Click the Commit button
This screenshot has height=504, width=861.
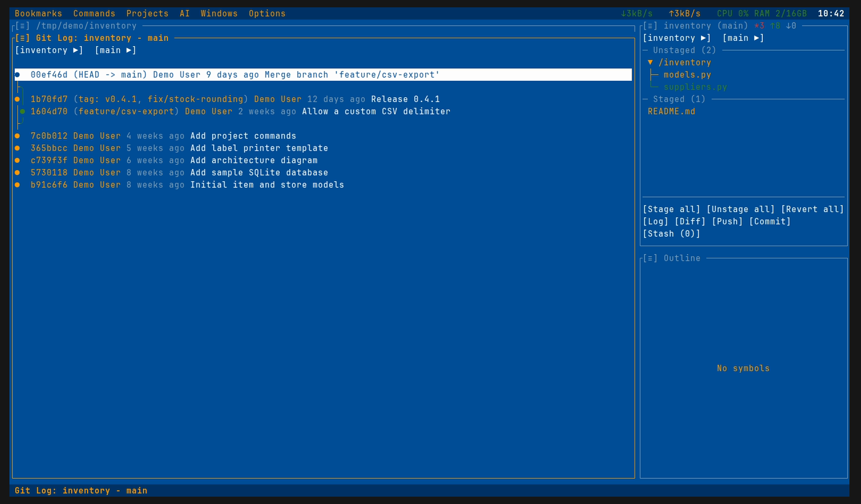point(770,222)
